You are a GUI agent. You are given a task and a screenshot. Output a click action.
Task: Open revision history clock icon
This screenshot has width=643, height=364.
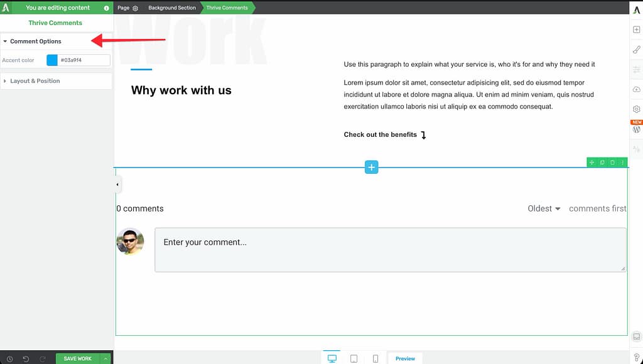[9, 358]
